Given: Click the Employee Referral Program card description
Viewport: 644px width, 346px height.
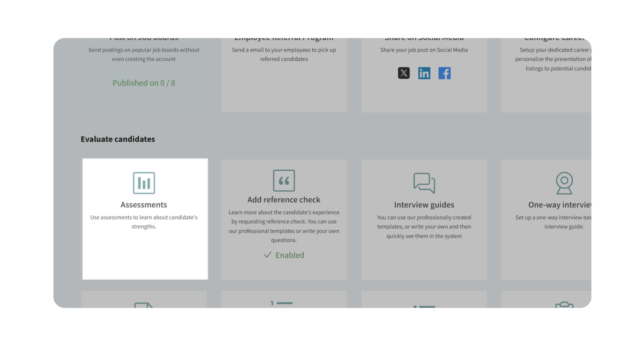Looking at the screenshot, I should [284, 54].
